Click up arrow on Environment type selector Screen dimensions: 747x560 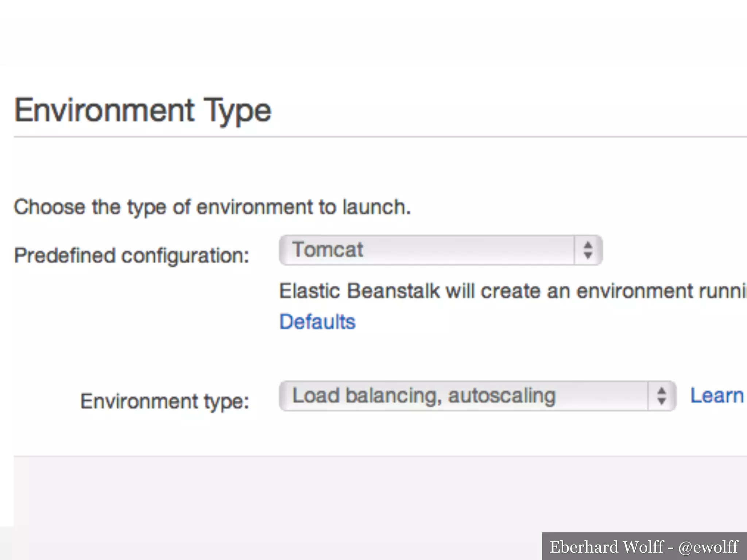tap(661, 391)
